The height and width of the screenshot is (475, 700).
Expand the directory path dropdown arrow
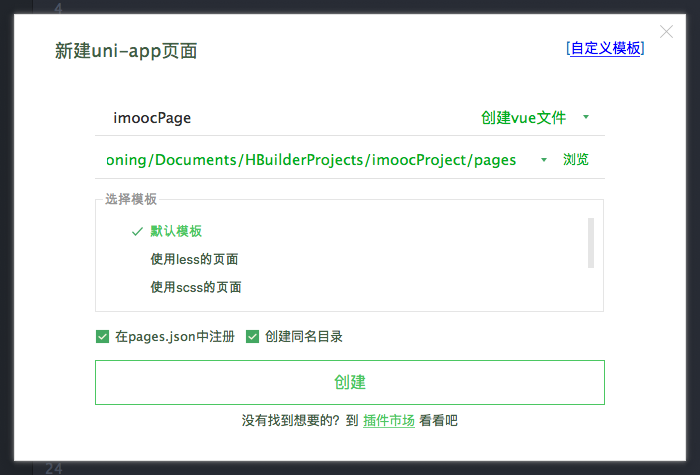(x=543, y=160)
